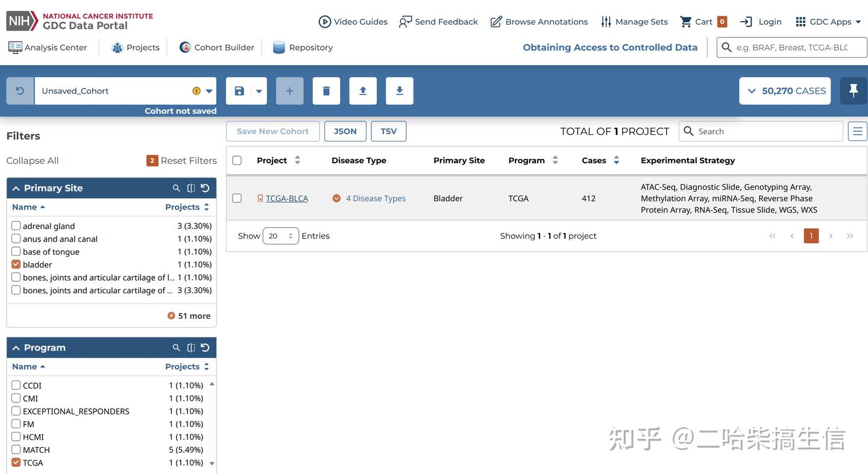This screenshot has height=474, width=868.
Task: Go to Analysis Center
Action: click(48, 48)
